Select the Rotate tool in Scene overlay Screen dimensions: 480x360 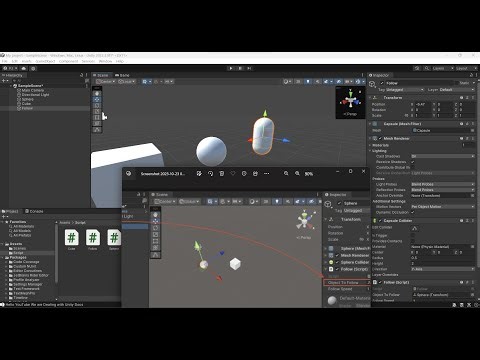(x=97, y=105)
